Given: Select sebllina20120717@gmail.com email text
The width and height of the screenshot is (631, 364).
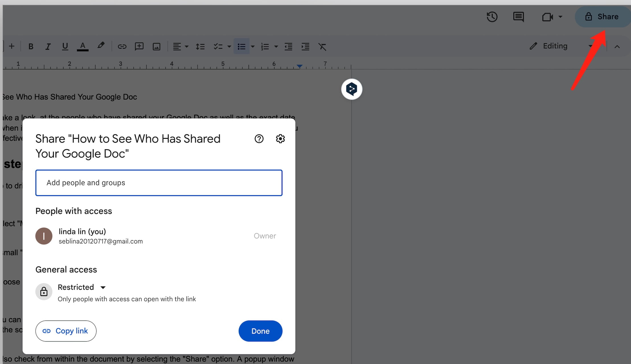Looking at the screenshot, I should tap(101, 241).
